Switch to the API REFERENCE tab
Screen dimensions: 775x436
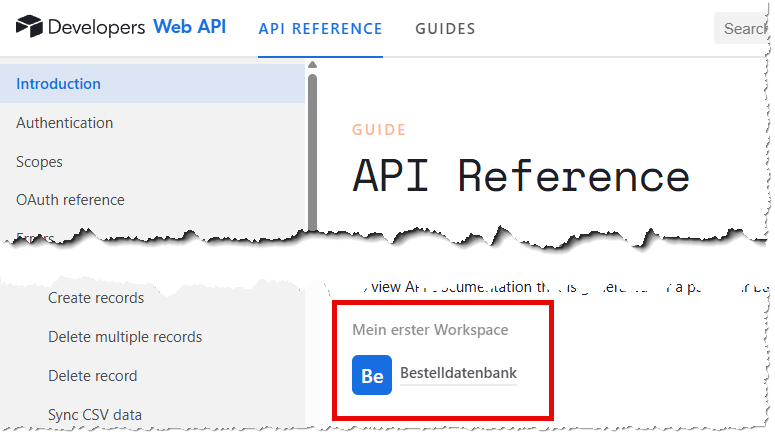coord(320,29)
